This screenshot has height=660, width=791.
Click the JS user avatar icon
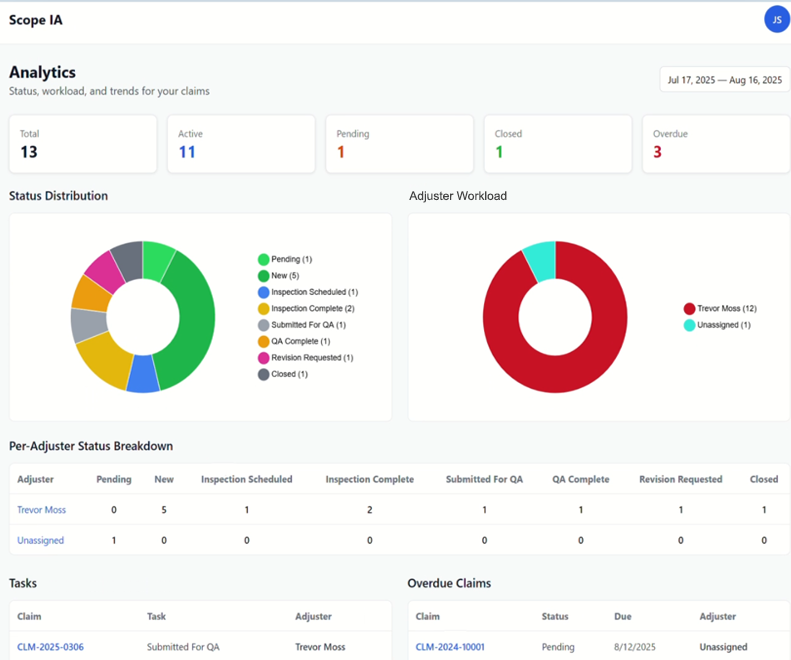(776, 19)
